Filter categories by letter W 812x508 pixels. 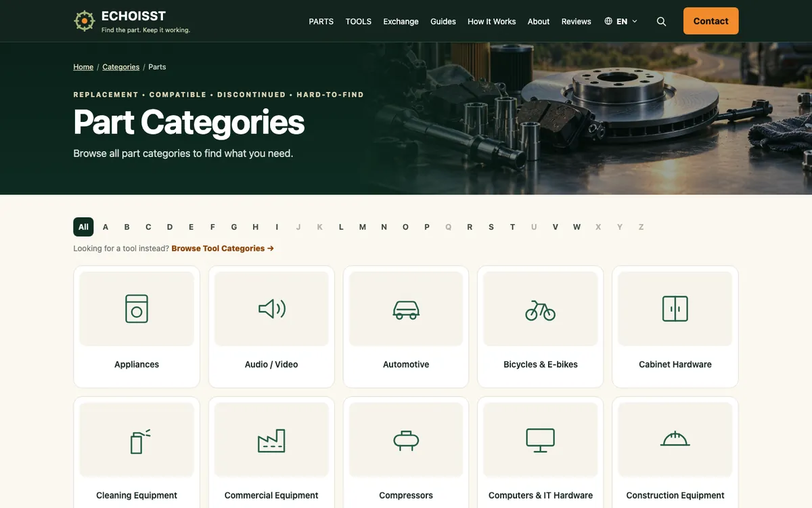(577, 227)
